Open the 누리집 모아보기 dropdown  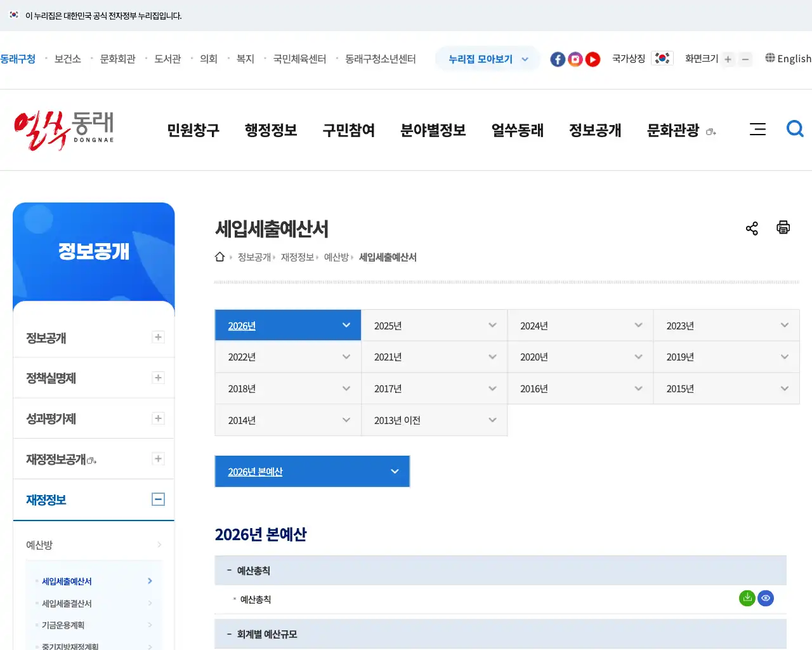[x=488, y=59]
